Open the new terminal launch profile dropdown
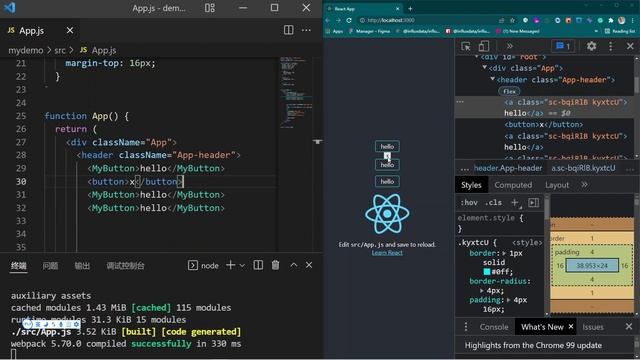 [x=242, y=266]
